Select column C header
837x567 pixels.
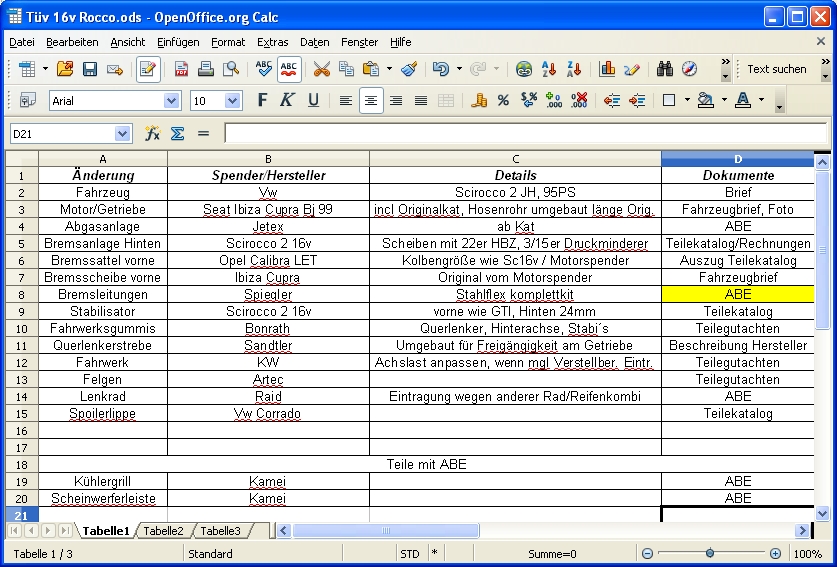(515, 159)
